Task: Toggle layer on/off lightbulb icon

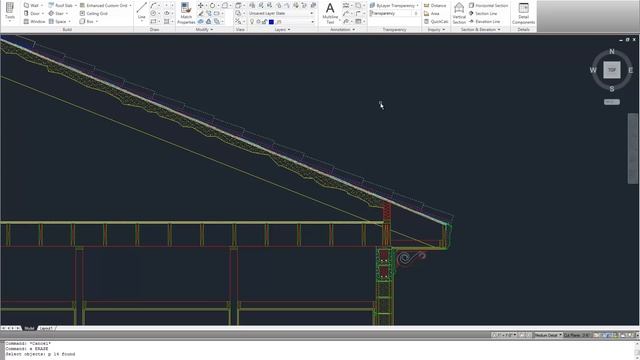Action: pos(252,21)
